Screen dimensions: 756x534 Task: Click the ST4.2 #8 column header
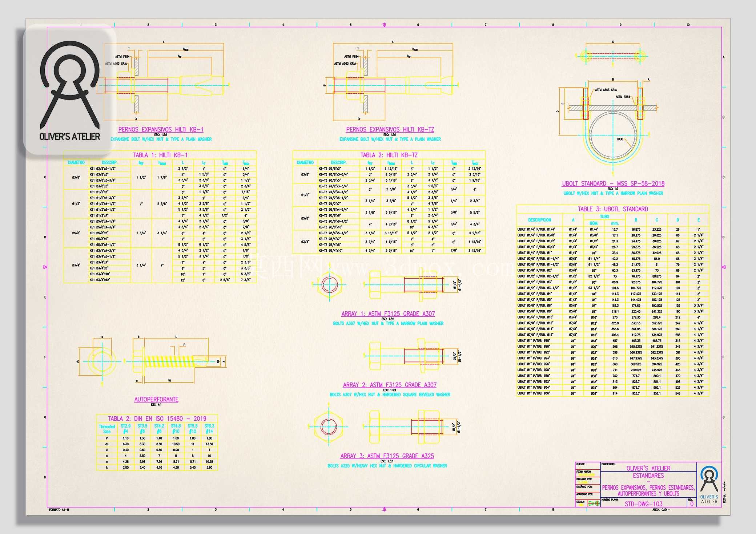tap(159, 429)
